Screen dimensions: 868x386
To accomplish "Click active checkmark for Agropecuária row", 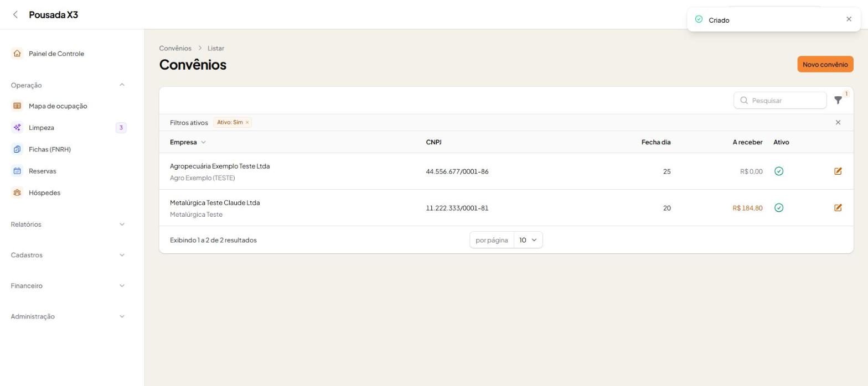I will coord(779,171).
